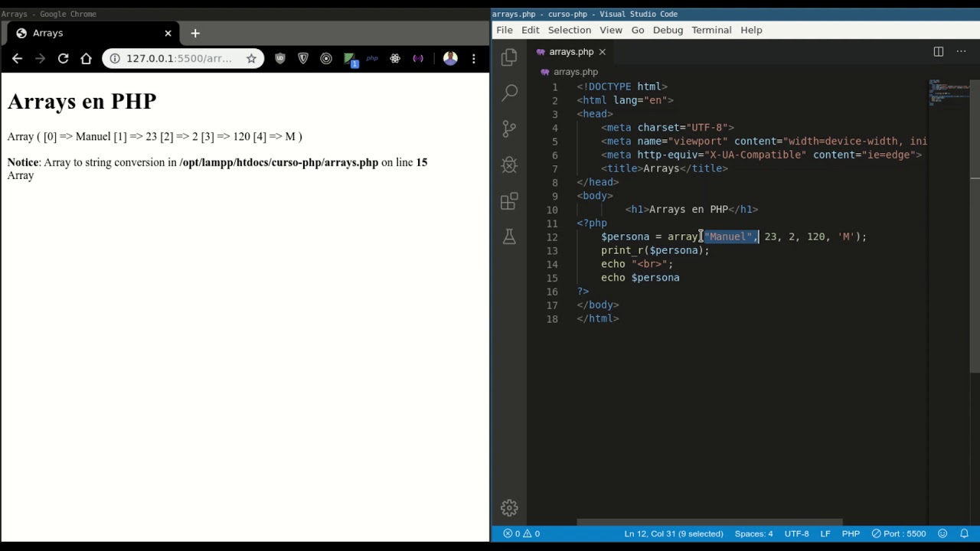980x551 pixels.
Task: Click the print_r($persona); code on line 13
Action: [x=655, y=250]
